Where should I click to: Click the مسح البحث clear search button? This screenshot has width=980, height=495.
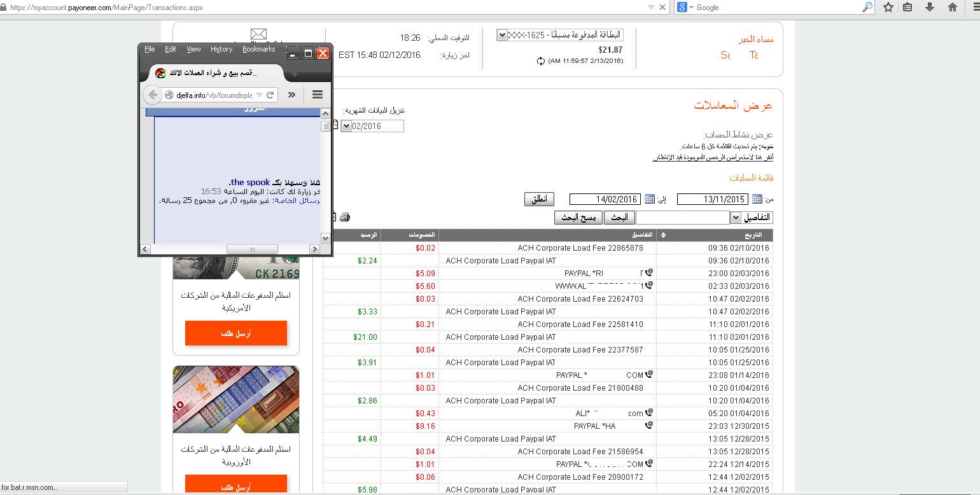578,218
